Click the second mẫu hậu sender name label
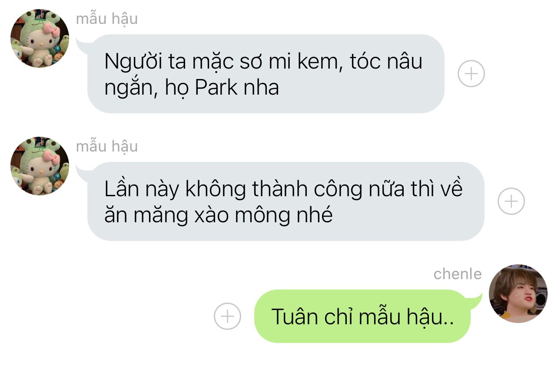The image size is (558, 392). pos(107,147)
